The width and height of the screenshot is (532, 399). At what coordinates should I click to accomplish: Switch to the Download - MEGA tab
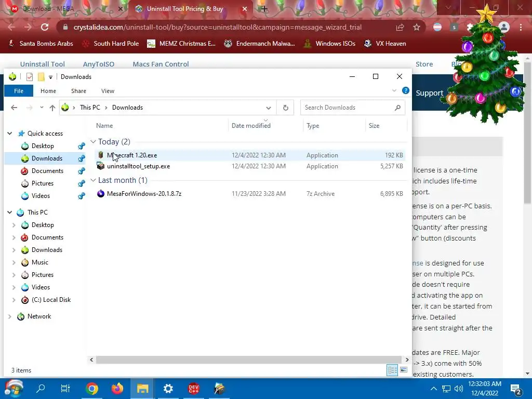[66, 9]
